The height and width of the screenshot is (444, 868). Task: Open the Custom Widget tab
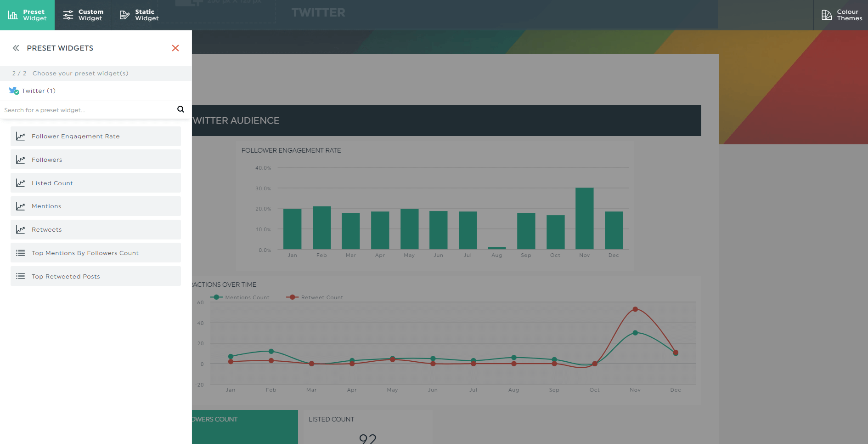83,15
